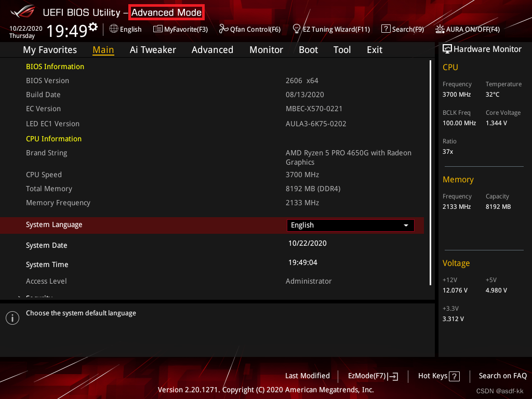Image resolution: width=532 pixels, height=399 pixels.
Task: Open Qfan Control(F6)
Action: tap(250, 29)
